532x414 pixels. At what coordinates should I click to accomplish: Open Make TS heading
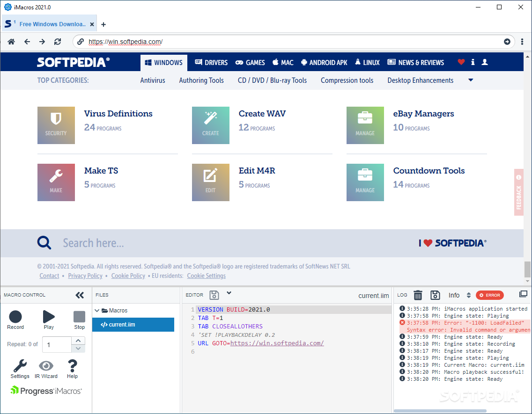101,170
